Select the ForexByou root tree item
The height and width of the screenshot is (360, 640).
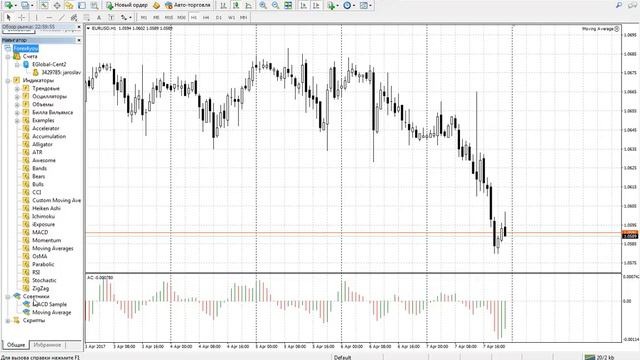(26, 49)
